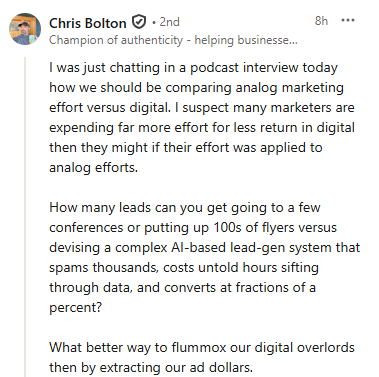The width and height of the screenshot is (379, 377).
Task: Expand the truncated 'Champion of authenticity' headline
Action: pos(173,40)
